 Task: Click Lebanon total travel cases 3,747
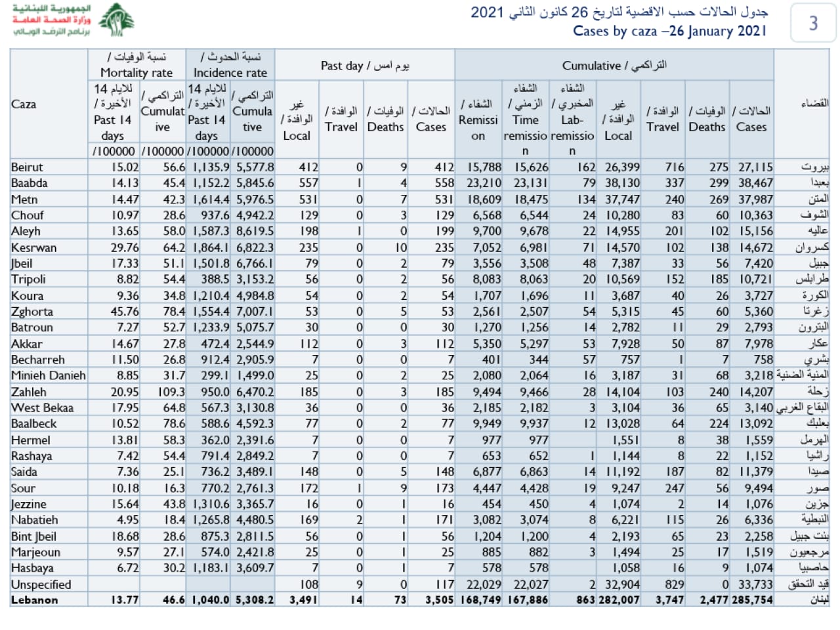669,599
